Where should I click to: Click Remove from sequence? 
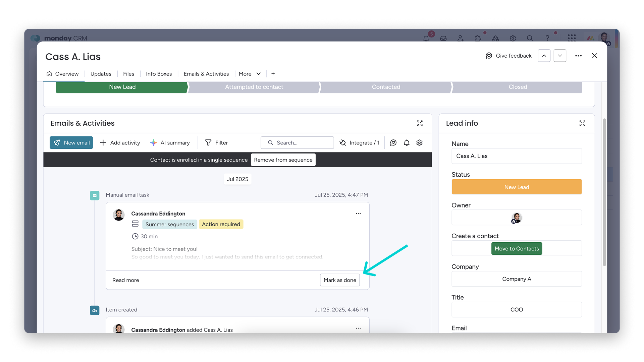pos(283,160)
